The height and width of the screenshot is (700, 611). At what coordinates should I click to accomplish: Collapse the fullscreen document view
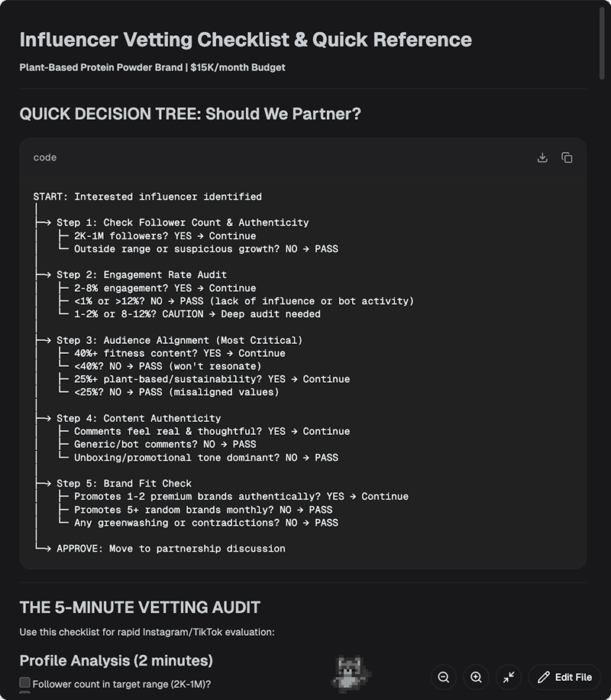click(x=509, y=677)
